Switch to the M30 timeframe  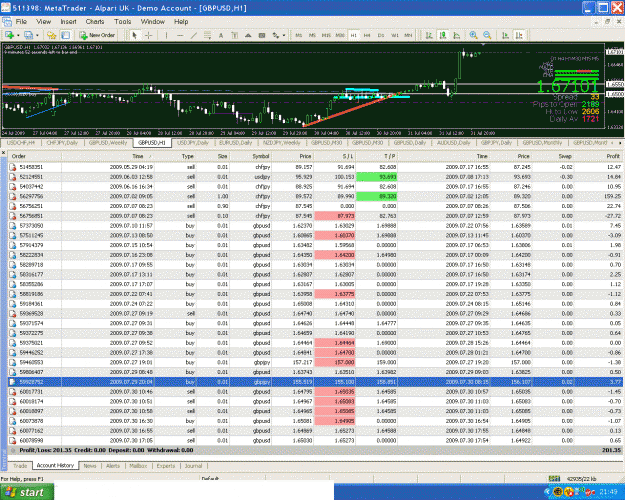340,35
